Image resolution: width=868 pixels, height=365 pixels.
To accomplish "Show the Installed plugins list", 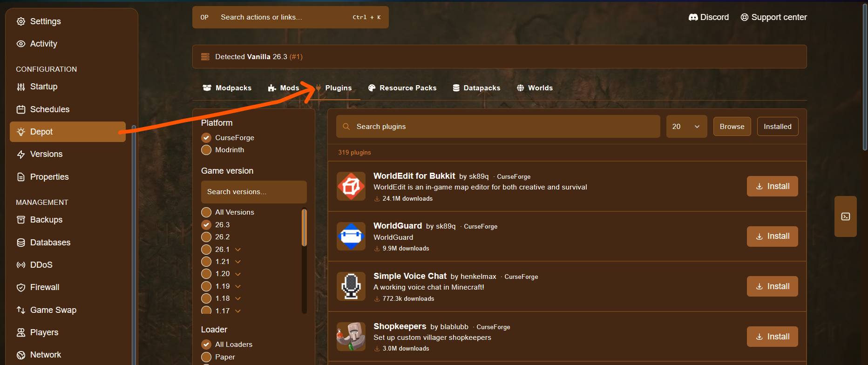I will (x=778, y=127).
